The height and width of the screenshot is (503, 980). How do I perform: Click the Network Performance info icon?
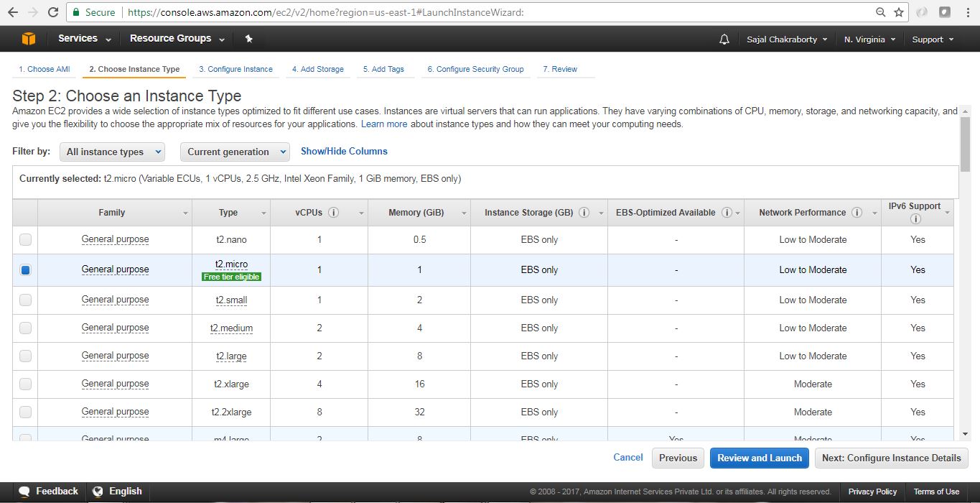(x=857, y=213)
